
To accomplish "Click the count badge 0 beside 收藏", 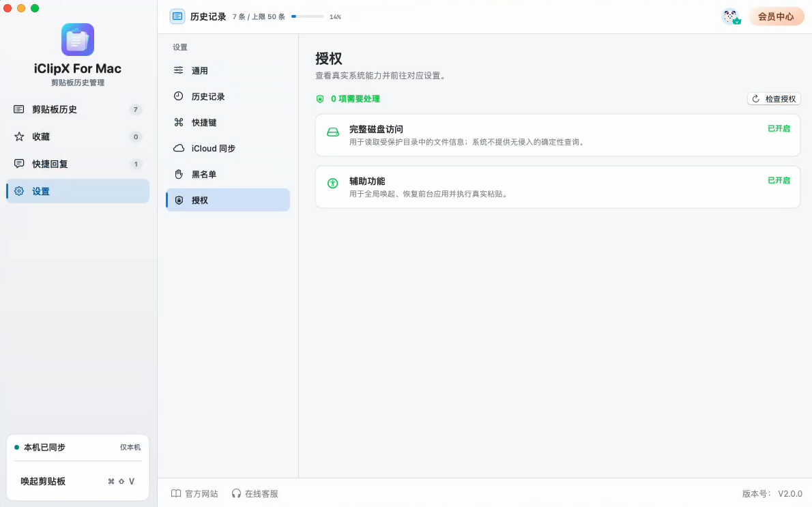I will tap(136, 136).
